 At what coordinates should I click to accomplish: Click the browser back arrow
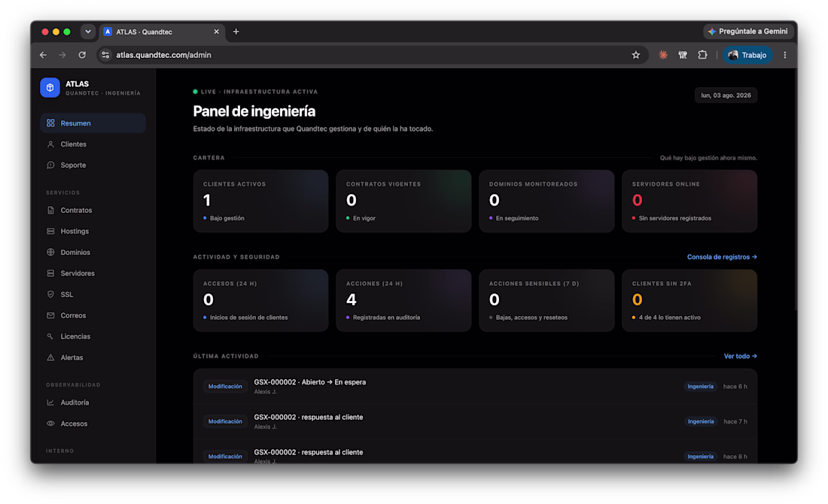(x=44, y=55)
